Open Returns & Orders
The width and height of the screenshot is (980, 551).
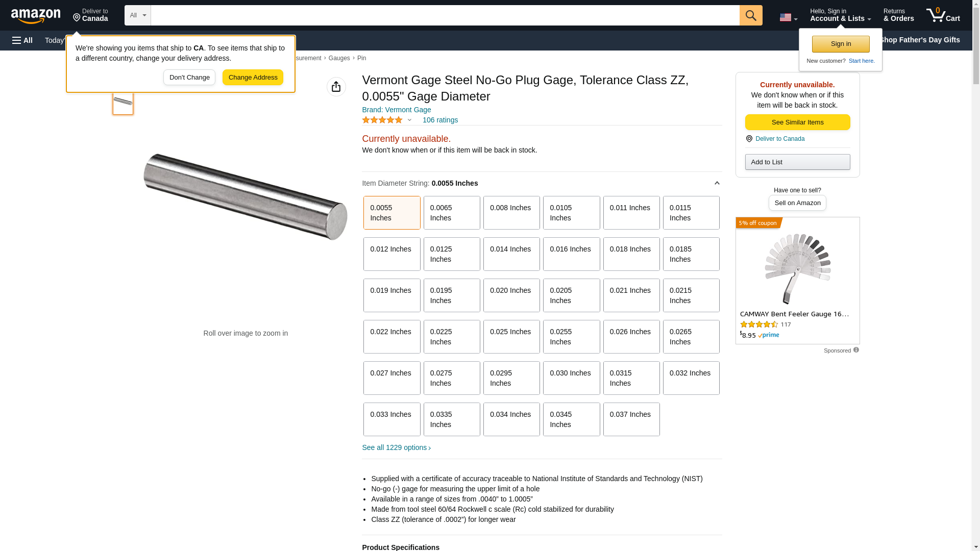tap(898, 15)
